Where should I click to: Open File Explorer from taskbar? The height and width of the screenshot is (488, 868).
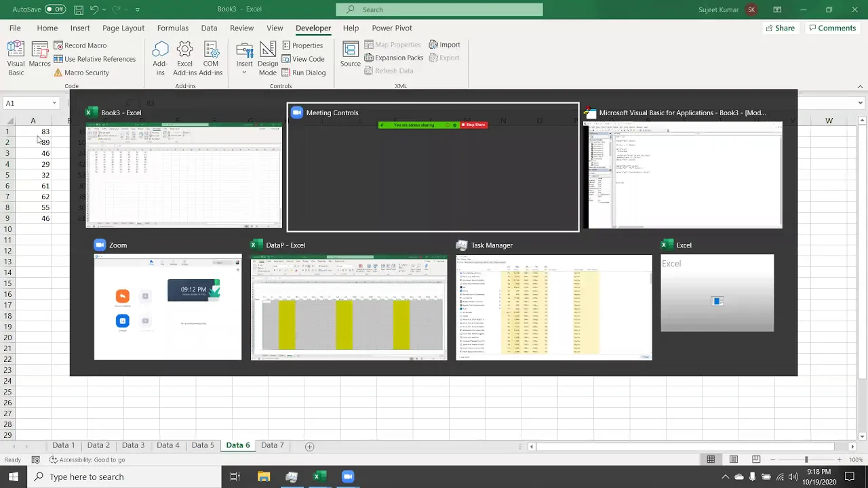pos(264,476)
